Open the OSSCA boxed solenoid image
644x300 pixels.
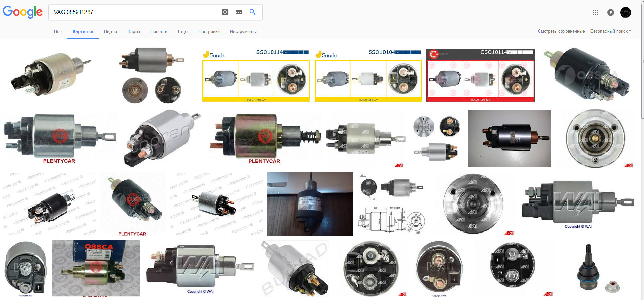[96, 268]
